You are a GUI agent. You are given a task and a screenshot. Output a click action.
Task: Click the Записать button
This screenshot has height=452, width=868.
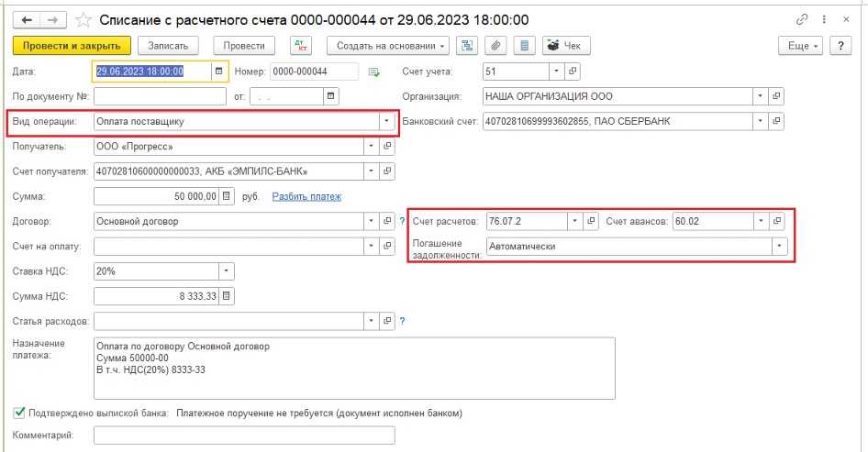[168, 46]
